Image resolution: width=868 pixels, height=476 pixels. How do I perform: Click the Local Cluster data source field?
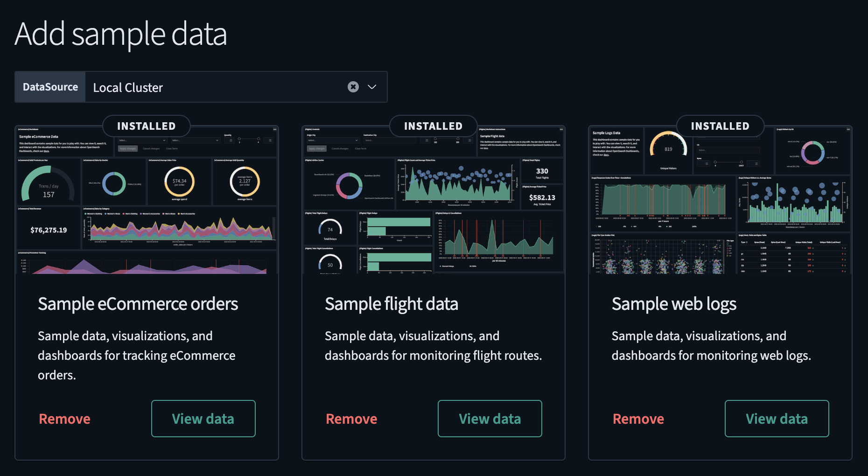(x=236, y=87)
